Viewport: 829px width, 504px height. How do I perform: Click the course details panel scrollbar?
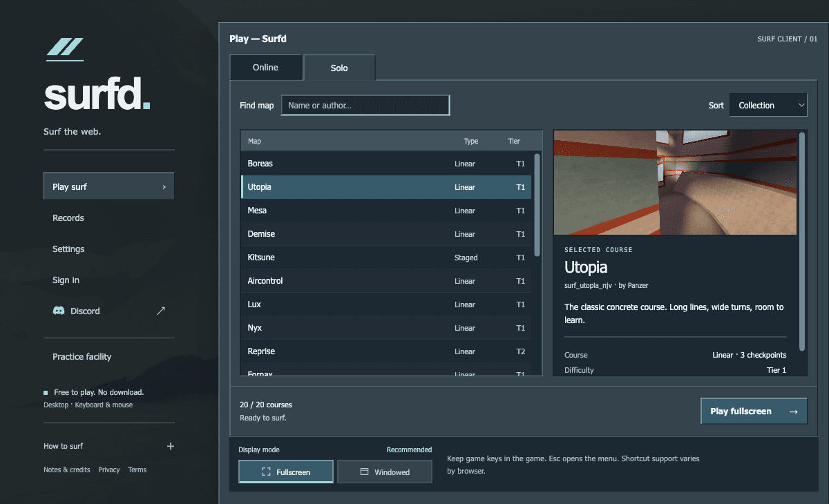[802, 242]
